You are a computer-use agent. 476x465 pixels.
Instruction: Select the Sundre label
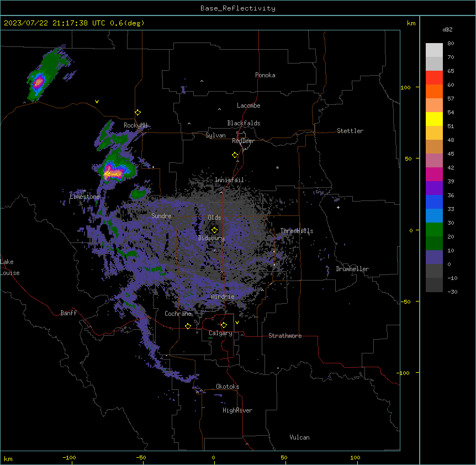pyautogui.click(x=161, y=216)
